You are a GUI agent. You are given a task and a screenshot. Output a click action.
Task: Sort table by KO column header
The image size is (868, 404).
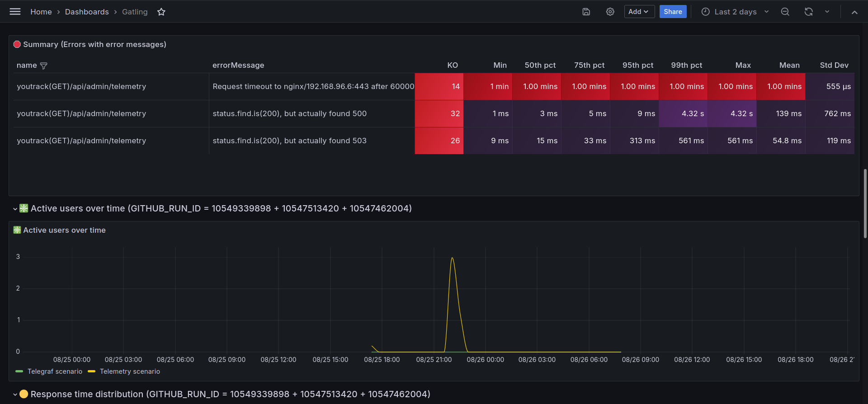coord(453,65)
